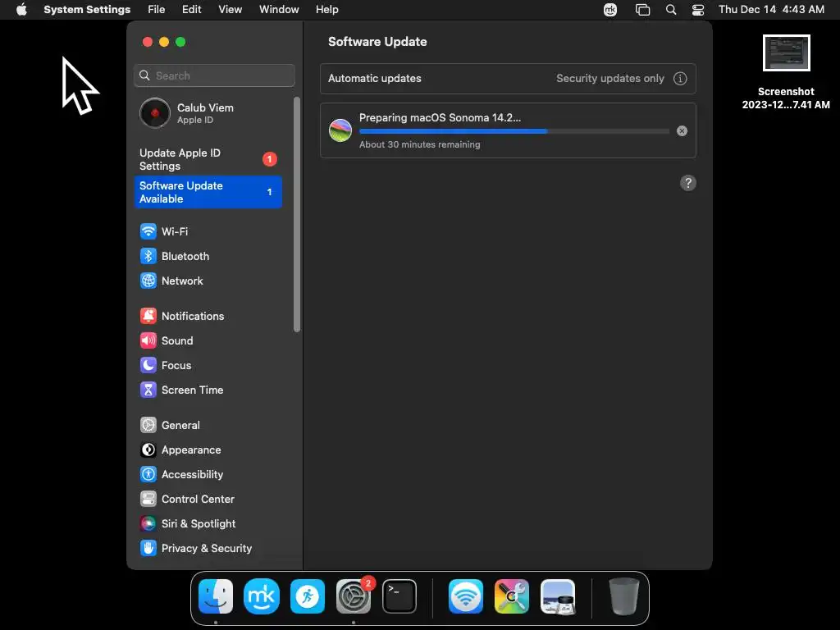Open Finder from the Dock
Image resolution: width=840 pixels, height=630 pixels.
(216, 596)
